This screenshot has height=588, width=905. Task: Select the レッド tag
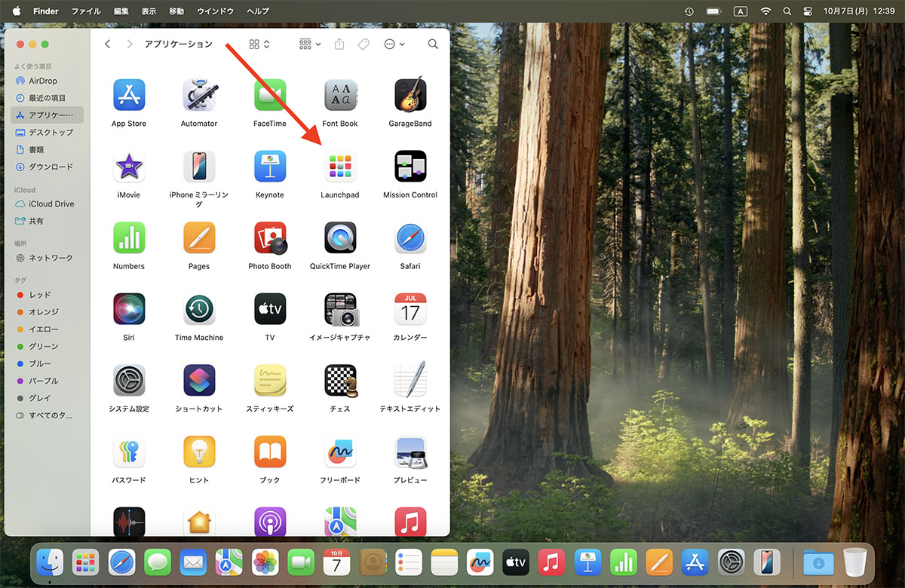tap(47, 295)
